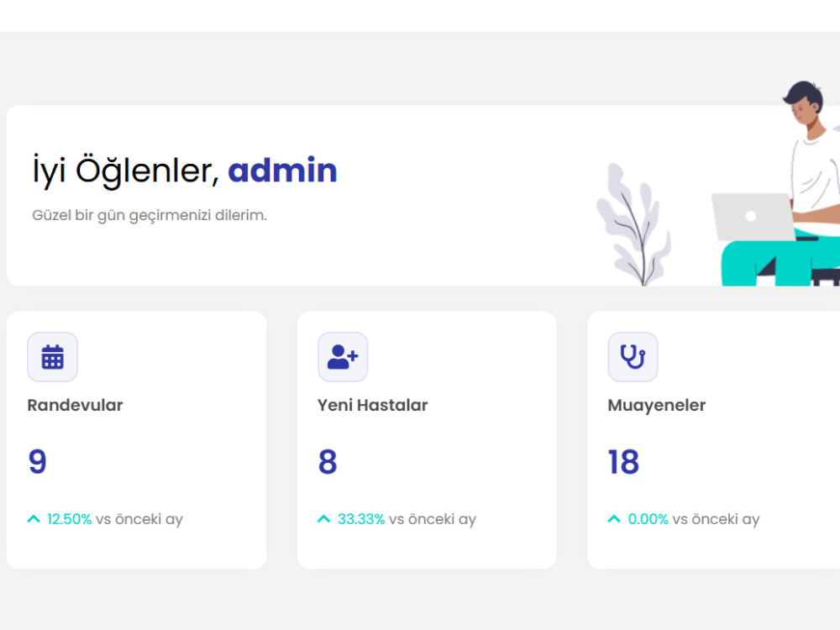
Task: Click the up arrow beside 33.33%
Action: pos(323,518)
